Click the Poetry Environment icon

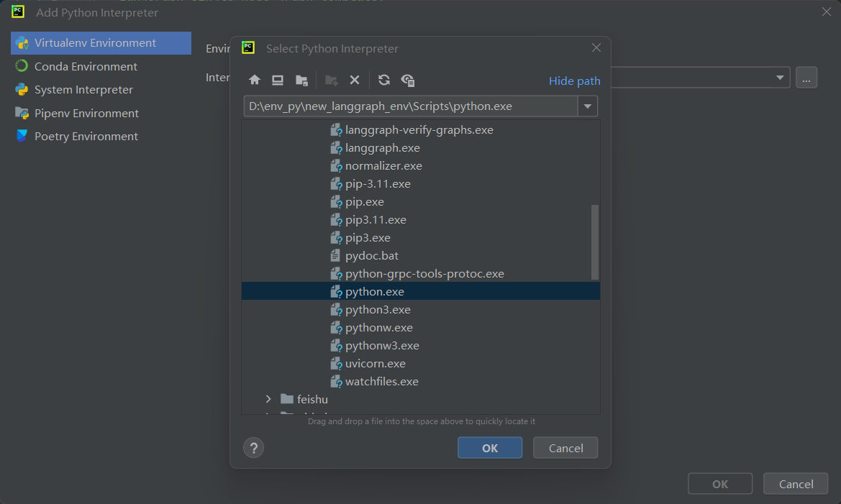[x=22, y=136]
